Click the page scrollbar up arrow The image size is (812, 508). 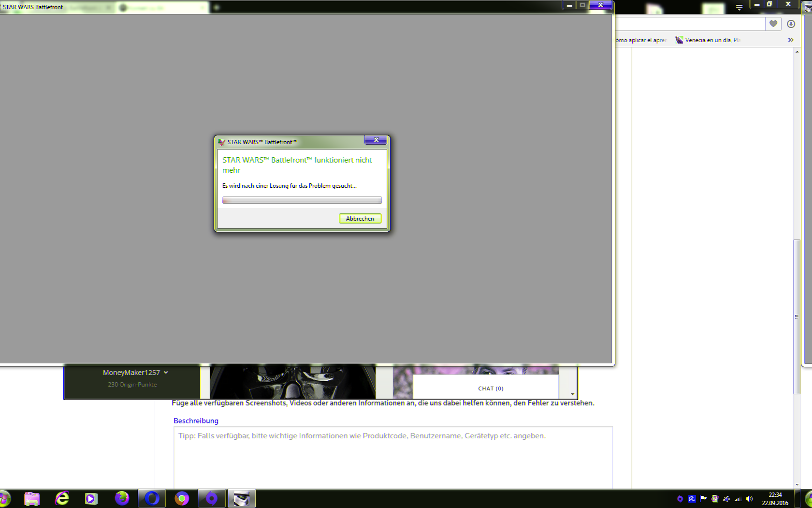point(797,52)
